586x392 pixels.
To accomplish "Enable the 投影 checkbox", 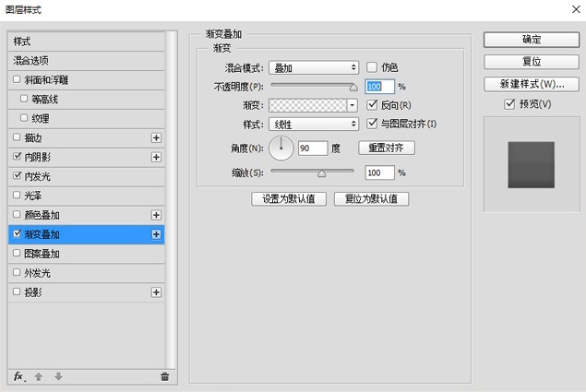I will pyautogui.click(x=17, y=291).
